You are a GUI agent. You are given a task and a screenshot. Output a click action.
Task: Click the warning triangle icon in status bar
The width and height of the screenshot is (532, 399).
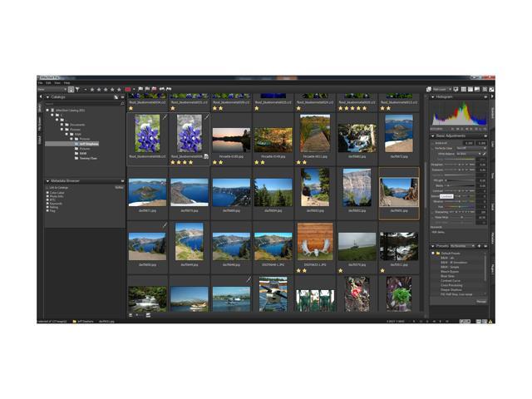[x=490, y=321]
